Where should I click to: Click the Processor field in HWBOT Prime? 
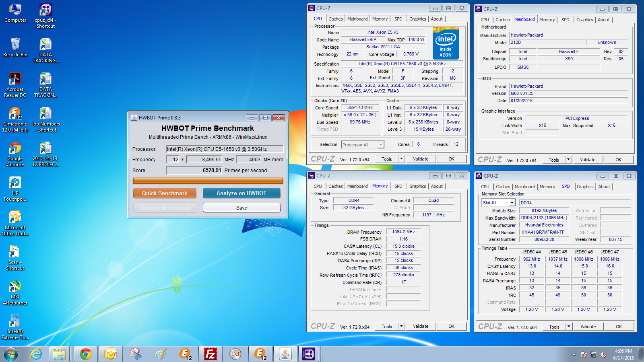225,149
